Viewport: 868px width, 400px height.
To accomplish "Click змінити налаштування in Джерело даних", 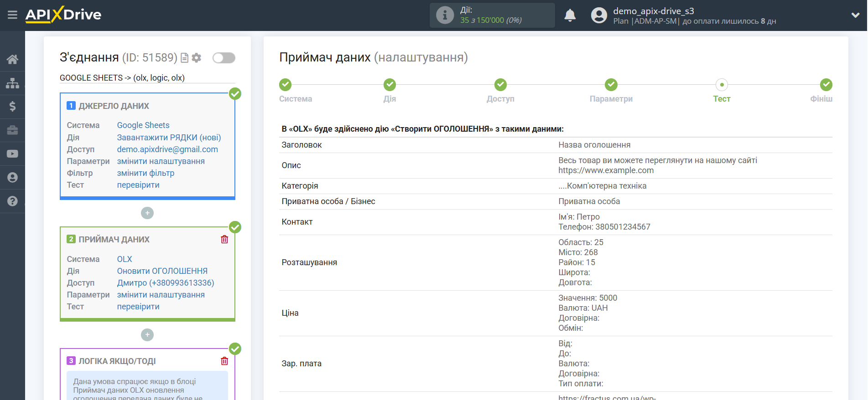I will click(161, 161).
